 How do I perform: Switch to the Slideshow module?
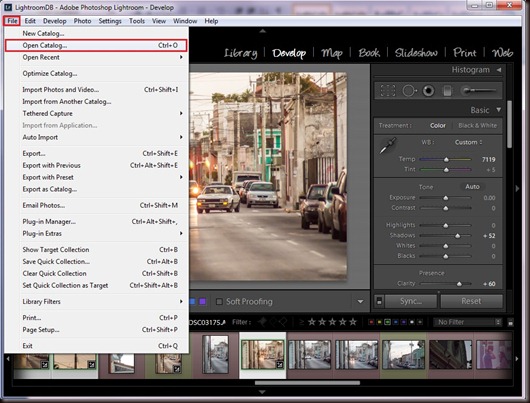pos(416,53)
